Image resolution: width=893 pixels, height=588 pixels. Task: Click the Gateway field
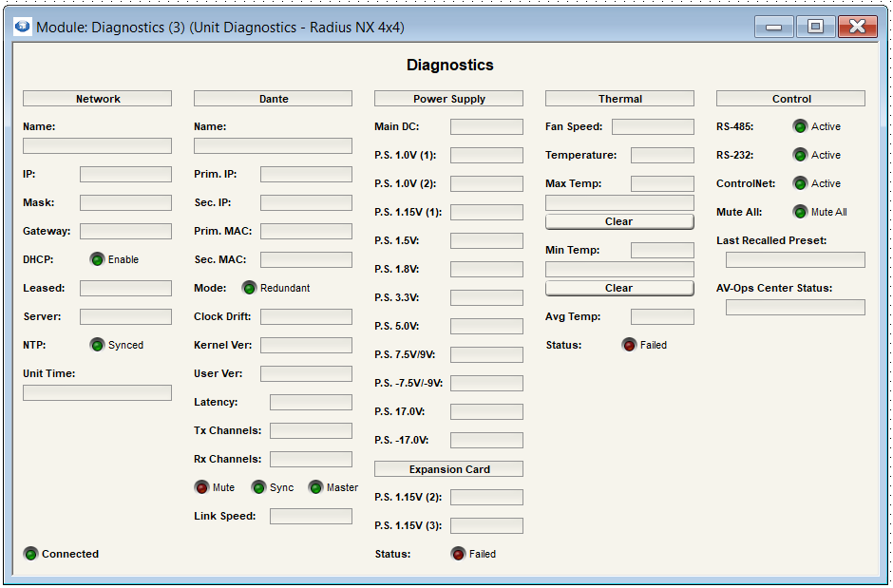[125, 231]
